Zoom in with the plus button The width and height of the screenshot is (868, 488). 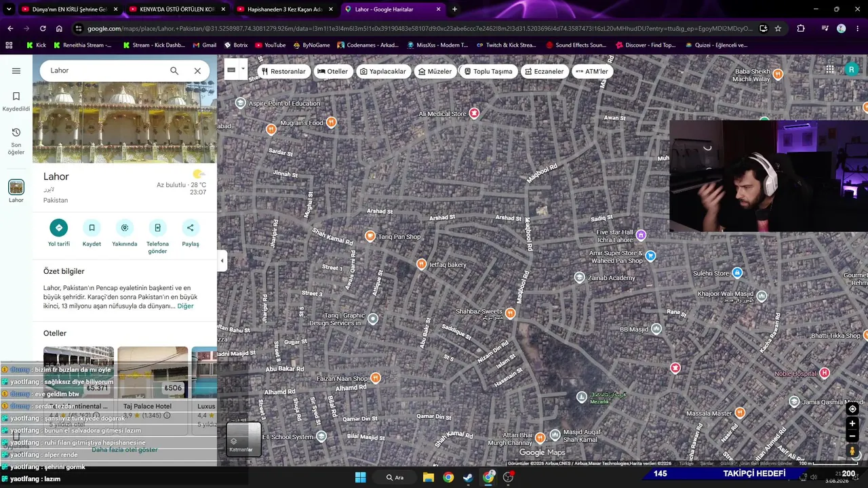pyautogui.click(x=852, y=424)
